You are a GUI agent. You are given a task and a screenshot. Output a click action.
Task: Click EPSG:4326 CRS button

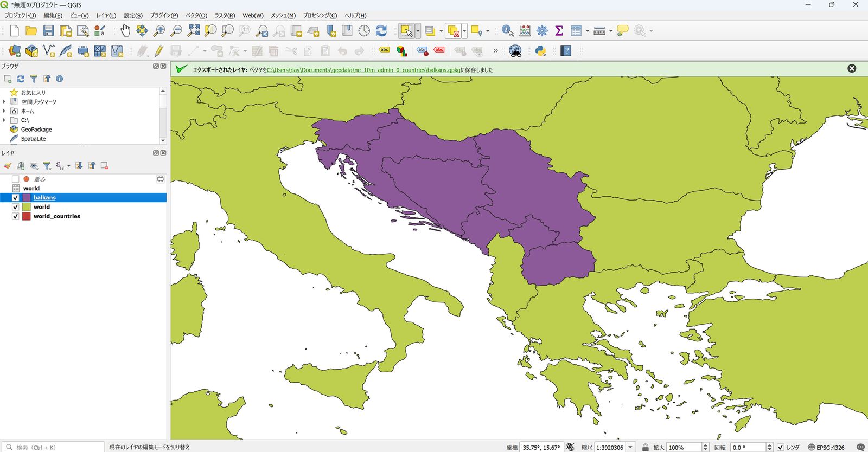point(826,447)
